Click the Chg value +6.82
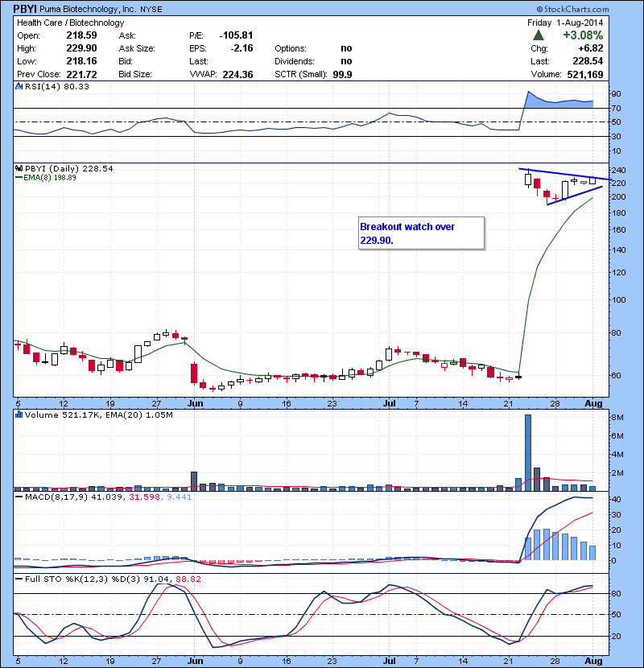This screenshot has width=644, height=668. [590, 48]
